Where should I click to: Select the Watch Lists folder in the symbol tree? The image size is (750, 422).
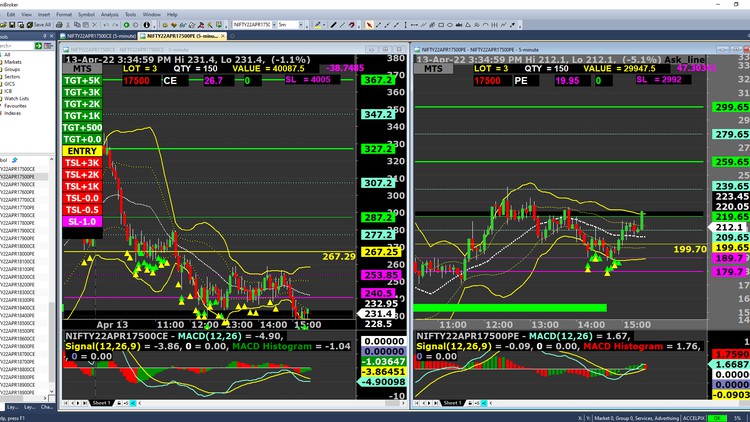pyautogui.click(x=17, y=99)
